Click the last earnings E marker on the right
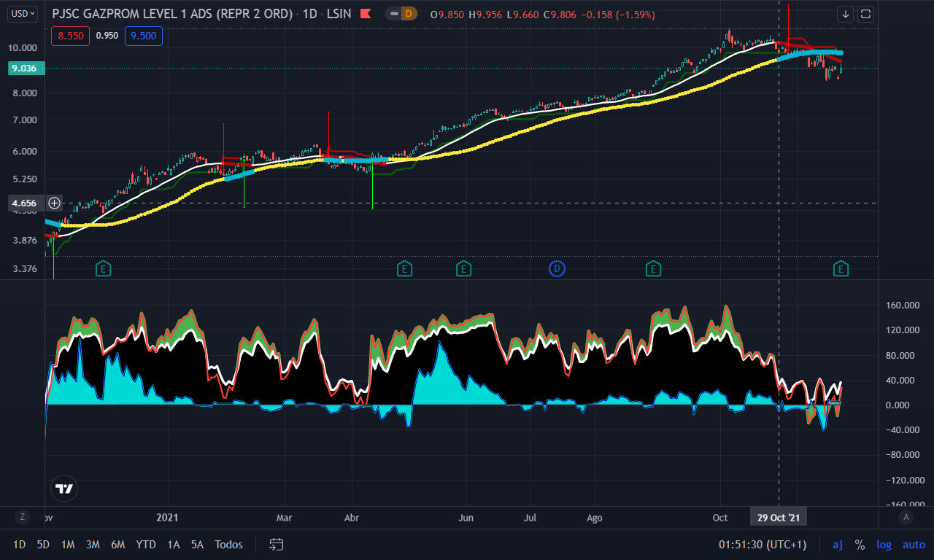This screenshot has width=934, height=560. coord(841,269)
